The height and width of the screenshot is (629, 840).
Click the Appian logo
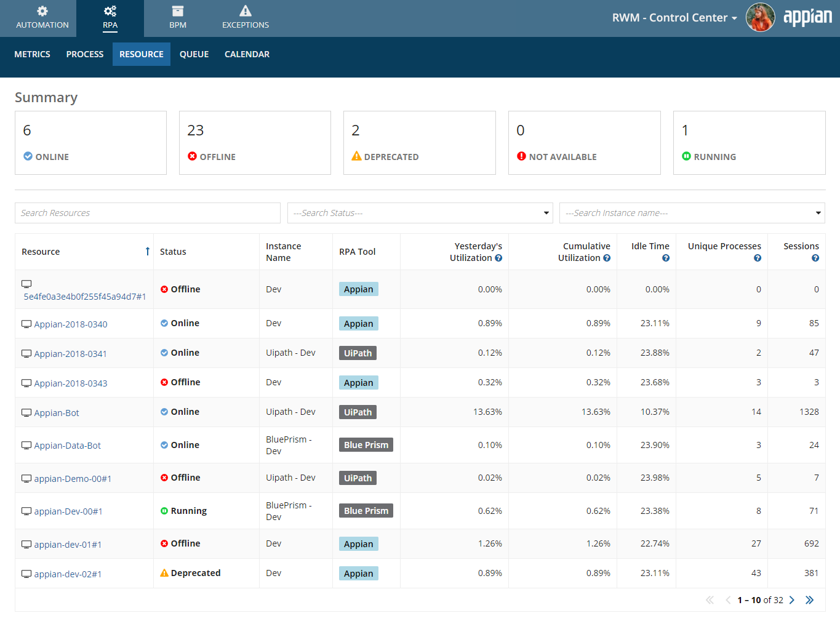[807, 17]
